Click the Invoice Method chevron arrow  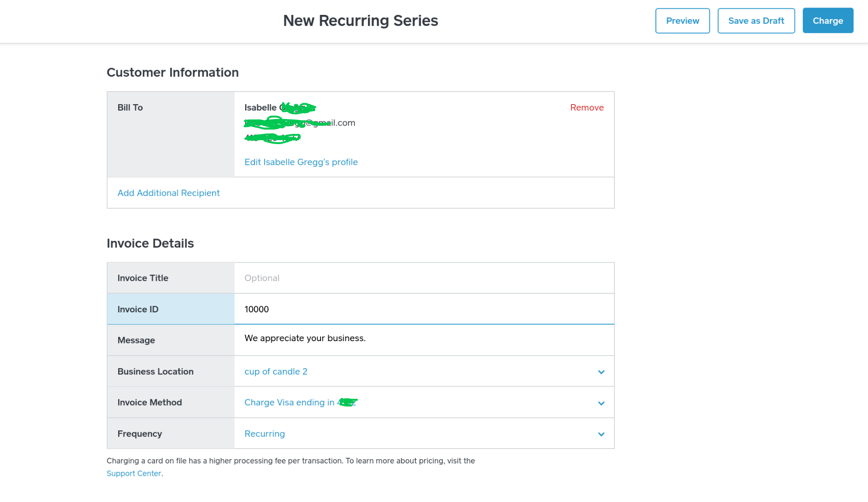(x=601, y=403)
